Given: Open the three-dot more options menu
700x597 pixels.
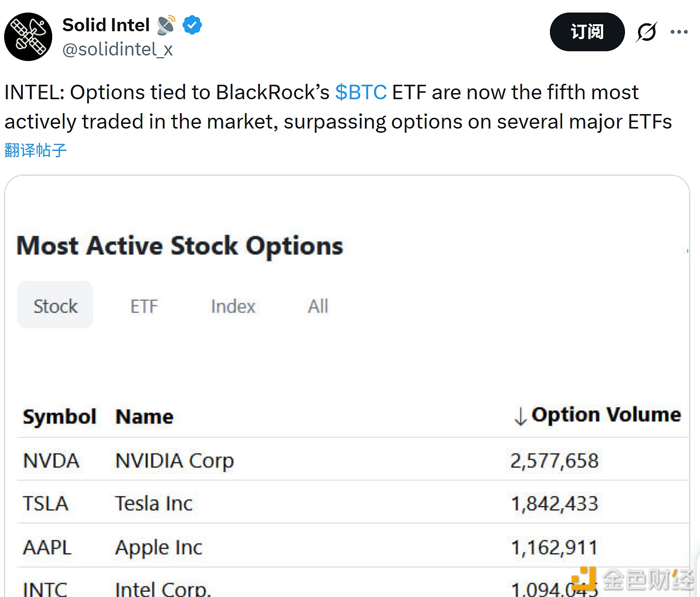Looking at the screenshot, I should pyautogui.click(x=679, y=32).
